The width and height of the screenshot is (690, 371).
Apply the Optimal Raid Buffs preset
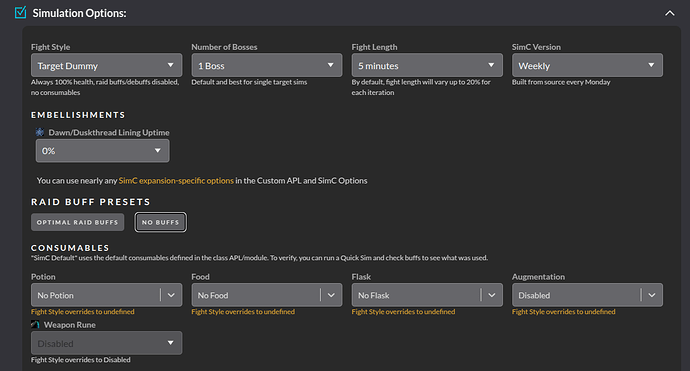(77, 222)
